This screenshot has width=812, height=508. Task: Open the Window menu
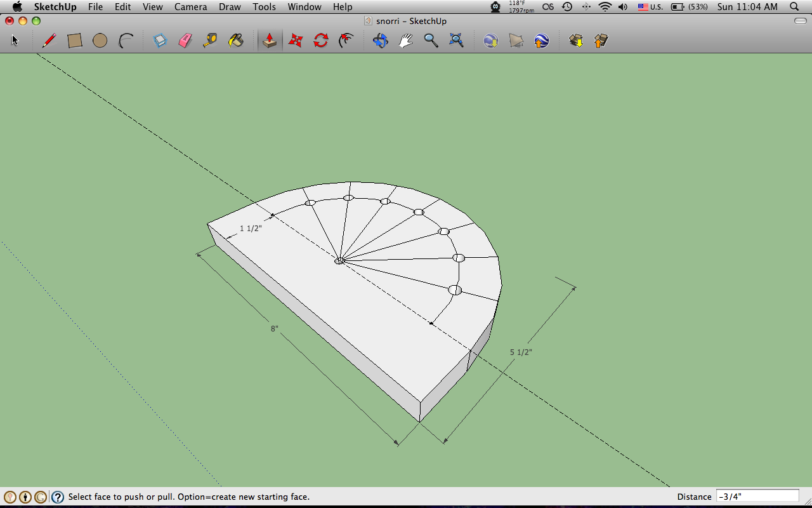point(304,7)
